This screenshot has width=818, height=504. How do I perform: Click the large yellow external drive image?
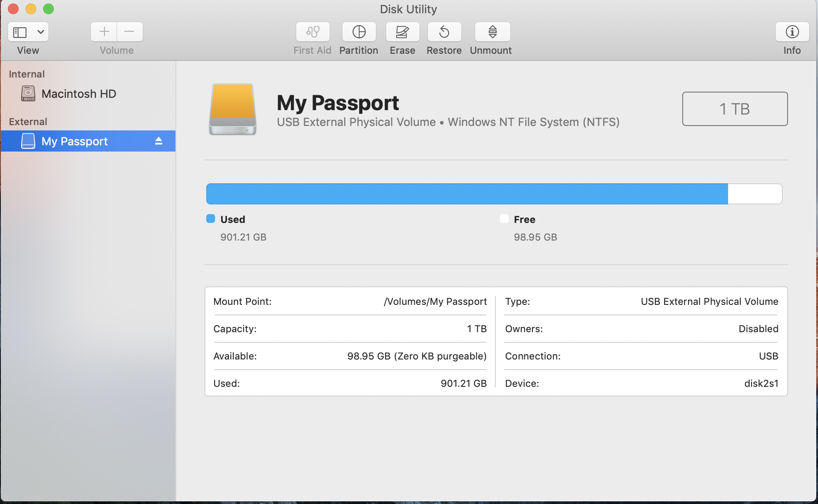233,109
